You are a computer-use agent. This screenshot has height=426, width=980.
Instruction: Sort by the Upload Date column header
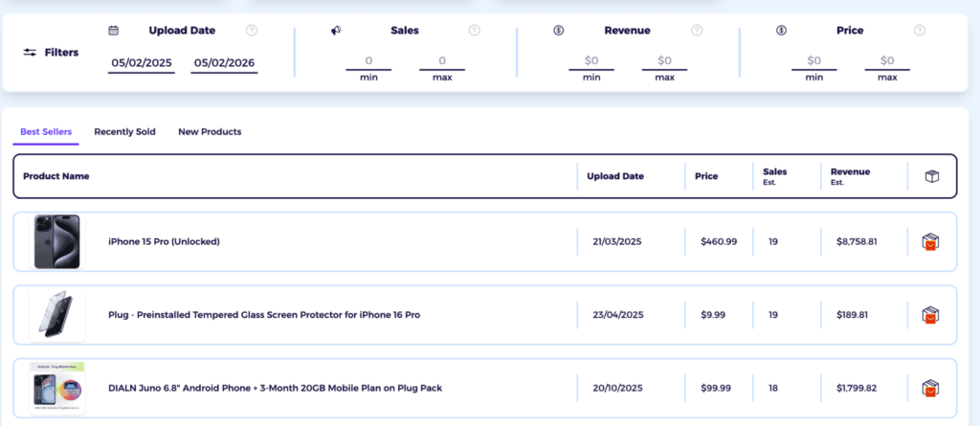click(x=615, y=176)
